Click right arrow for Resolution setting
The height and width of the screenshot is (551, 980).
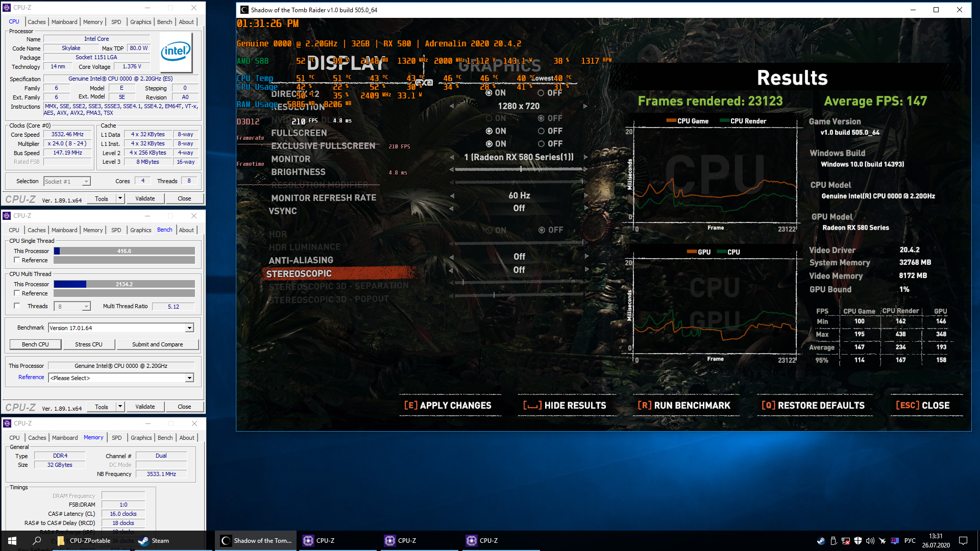[585, 106]
